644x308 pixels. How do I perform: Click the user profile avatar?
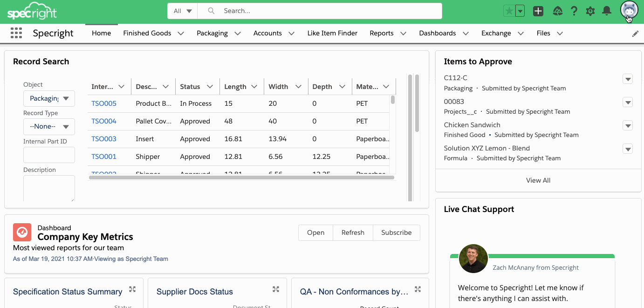pyautogui.click(x=629, y=10)
